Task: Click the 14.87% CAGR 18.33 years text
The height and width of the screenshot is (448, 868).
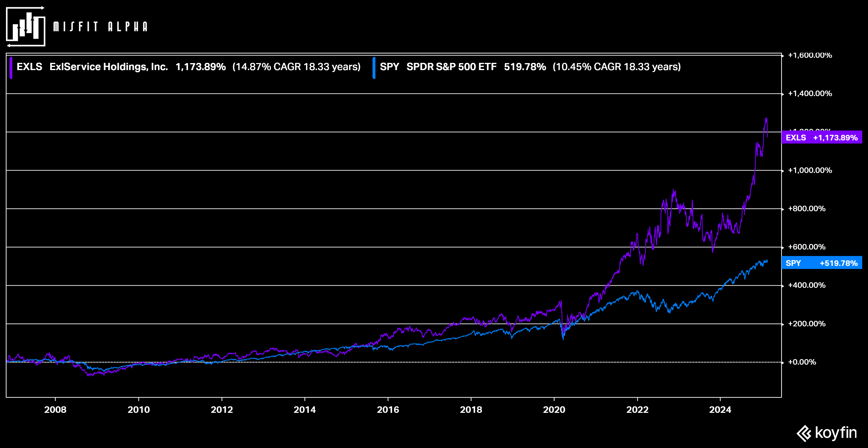Action: click(x=297, y=67)
